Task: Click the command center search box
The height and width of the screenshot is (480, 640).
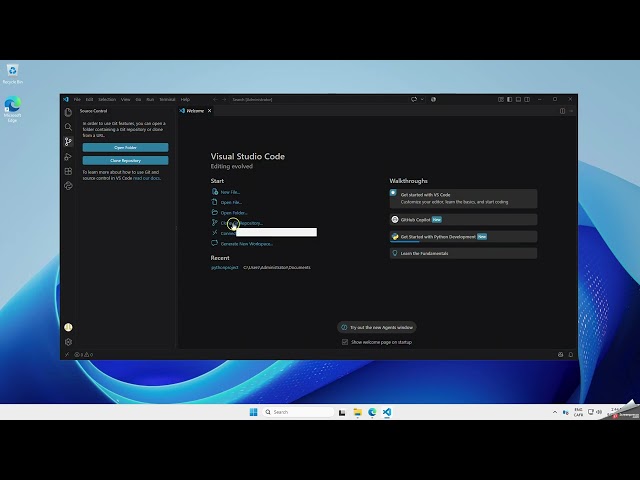Action: click(318, 99)
